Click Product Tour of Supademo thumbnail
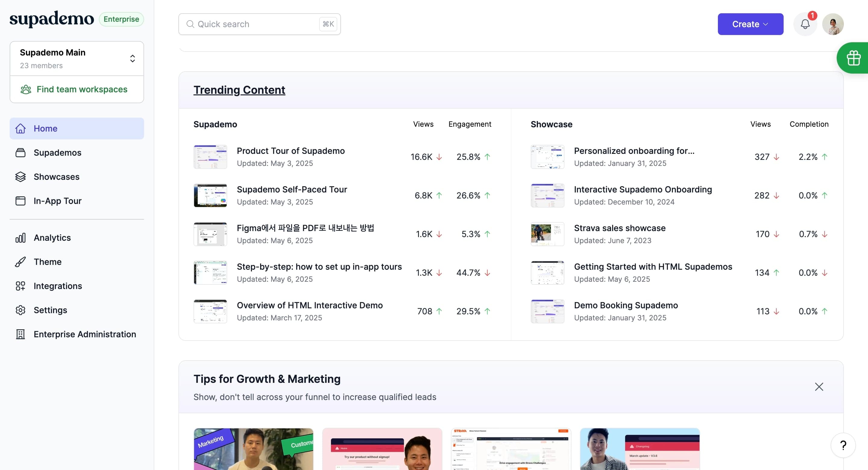This screenshot has width=868, height=470. tap(210, 157)
